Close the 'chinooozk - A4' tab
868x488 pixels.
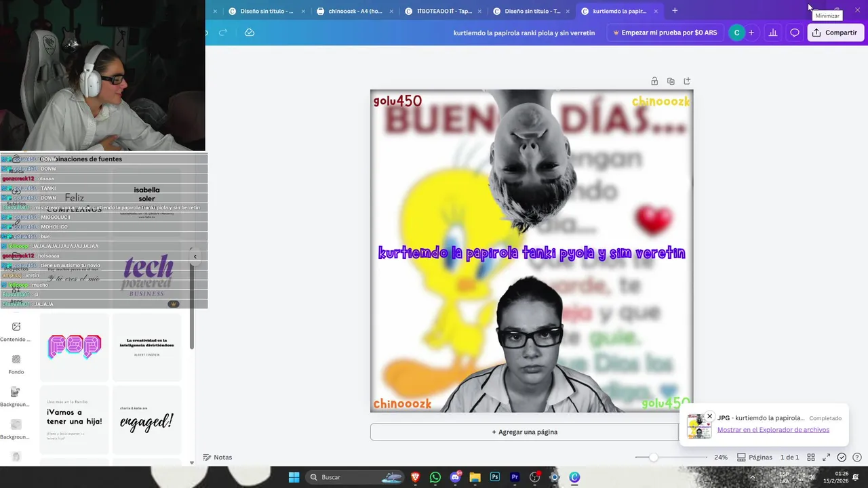391,11
